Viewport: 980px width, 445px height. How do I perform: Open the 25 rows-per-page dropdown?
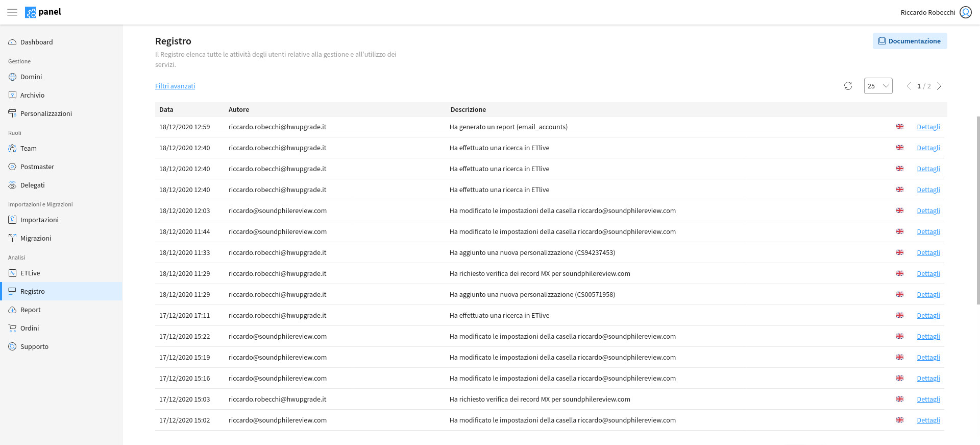[878, 86]
